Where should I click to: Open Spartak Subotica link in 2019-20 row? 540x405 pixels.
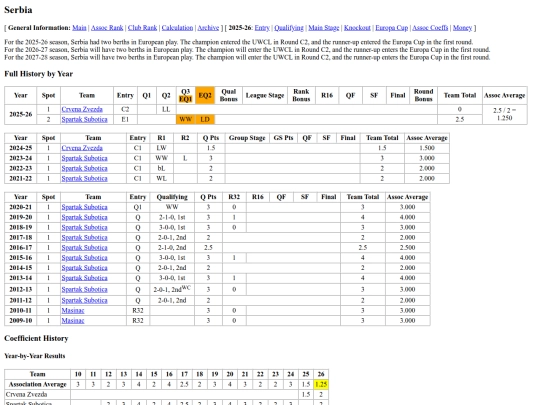[x=84, y=217]
